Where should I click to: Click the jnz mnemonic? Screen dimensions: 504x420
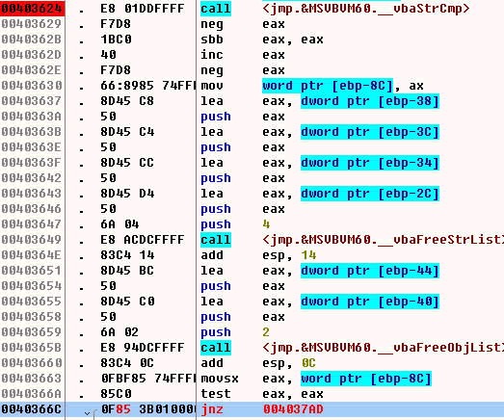[212, 409]
